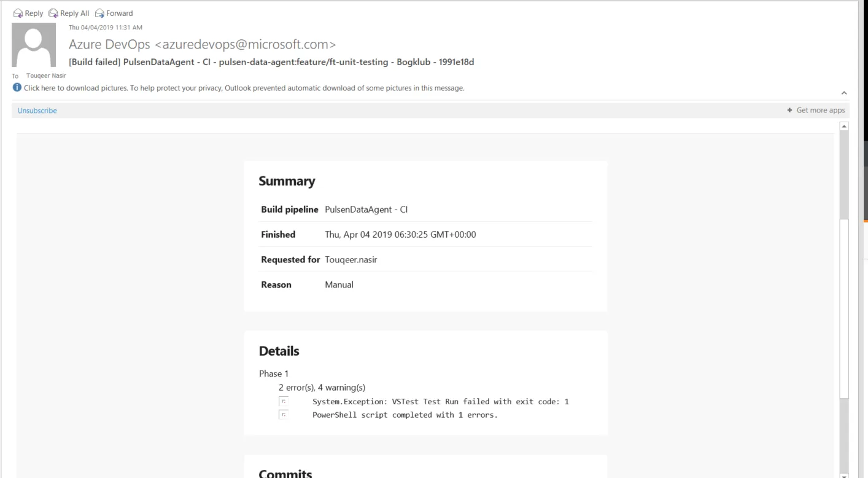
Task: Click the 'Build pipeline' label
Action: [x=290, y=210]
